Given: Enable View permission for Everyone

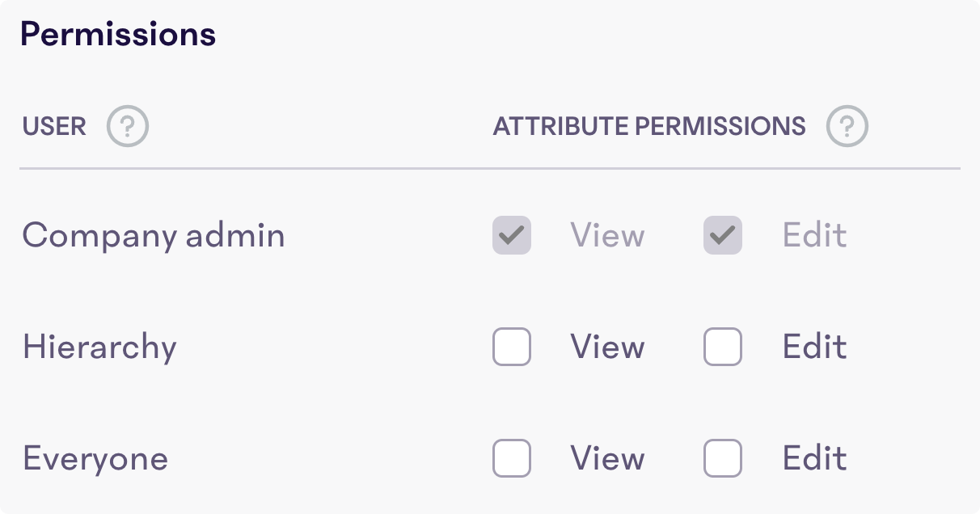Looking at the screenshot, I should pos(512,458).
